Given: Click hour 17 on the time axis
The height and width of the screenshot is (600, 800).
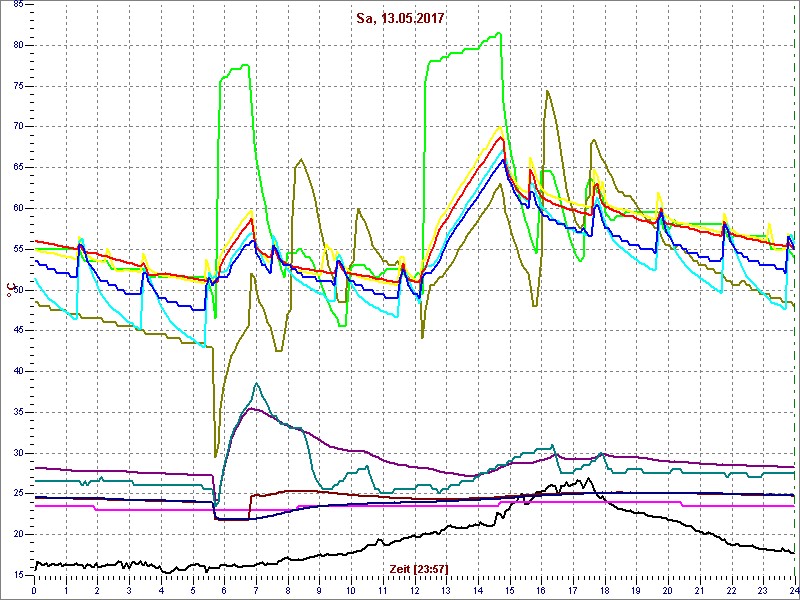Looking at the screenshot, I should click(x=572, y=590).
